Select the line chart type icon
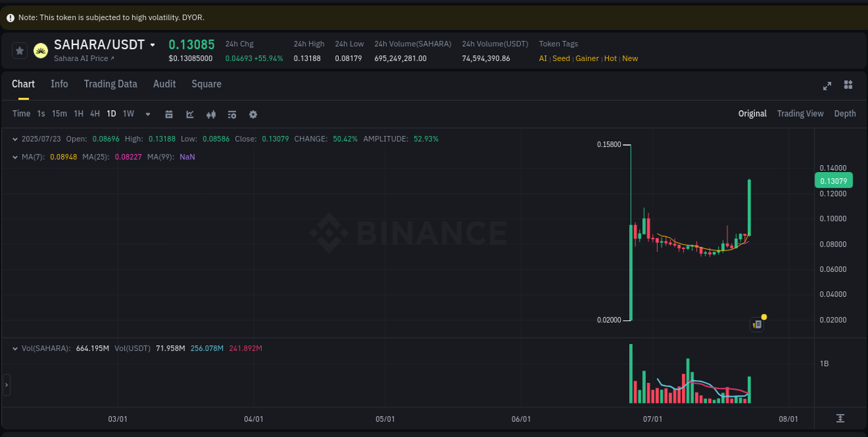The image size is (868, 437). click(190, 114)
